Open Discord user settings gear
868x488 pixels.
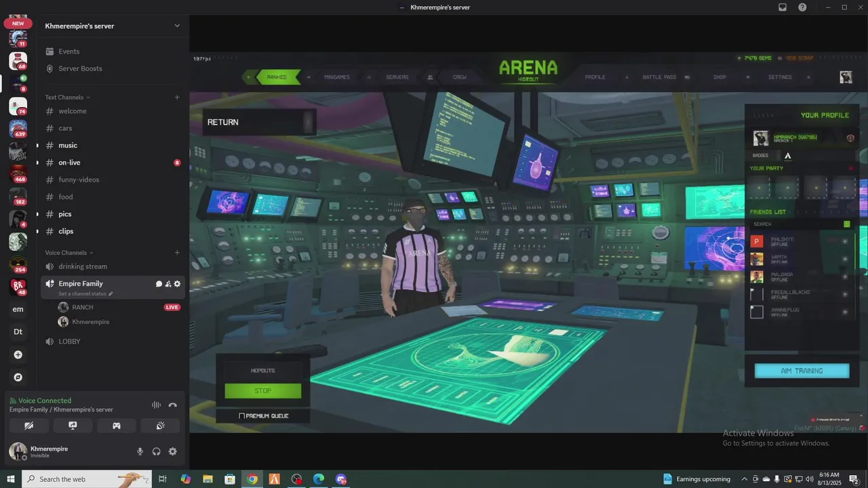coord(173,451)
